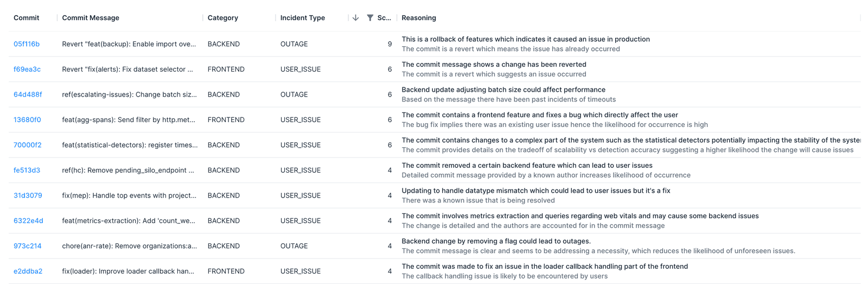Select the Revert "feat(backup)" commit message cell
The height and width of the screenshot is (284, 868).
click(129, 44)
